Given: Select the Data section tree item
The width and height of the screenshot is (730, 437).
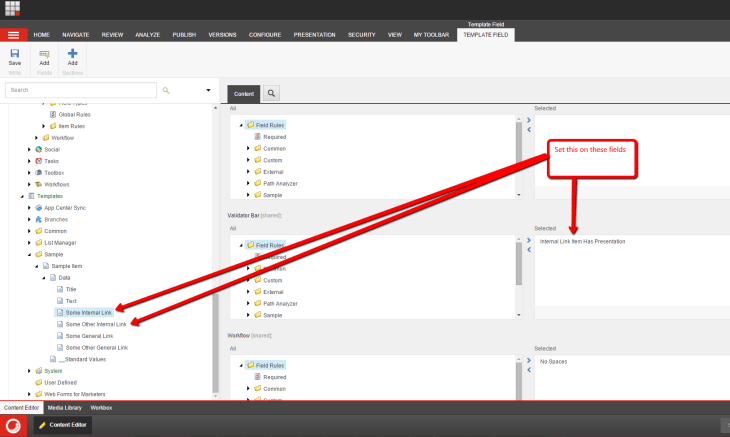Looking at the screenshot, I should (x=64, y=278).
